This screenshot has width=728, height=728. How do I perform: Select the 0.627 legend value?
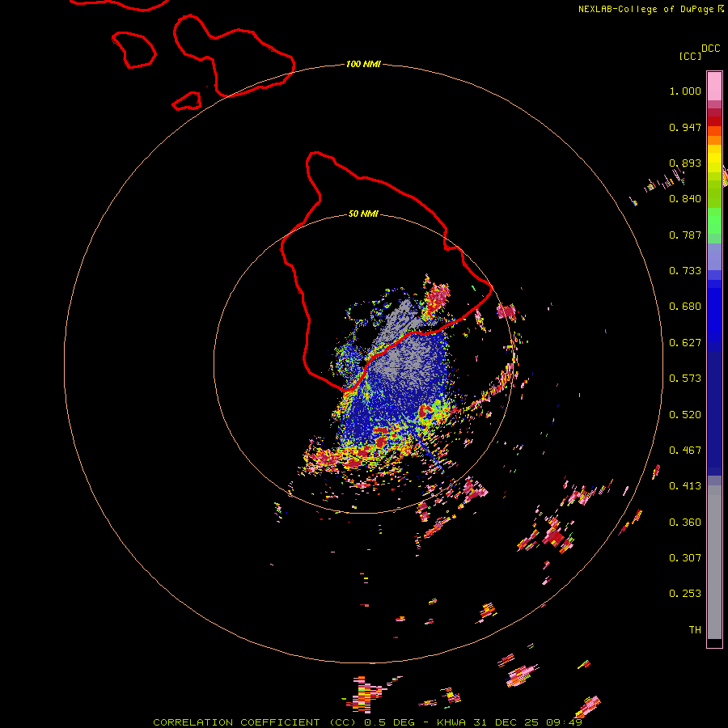coord(685,343)
